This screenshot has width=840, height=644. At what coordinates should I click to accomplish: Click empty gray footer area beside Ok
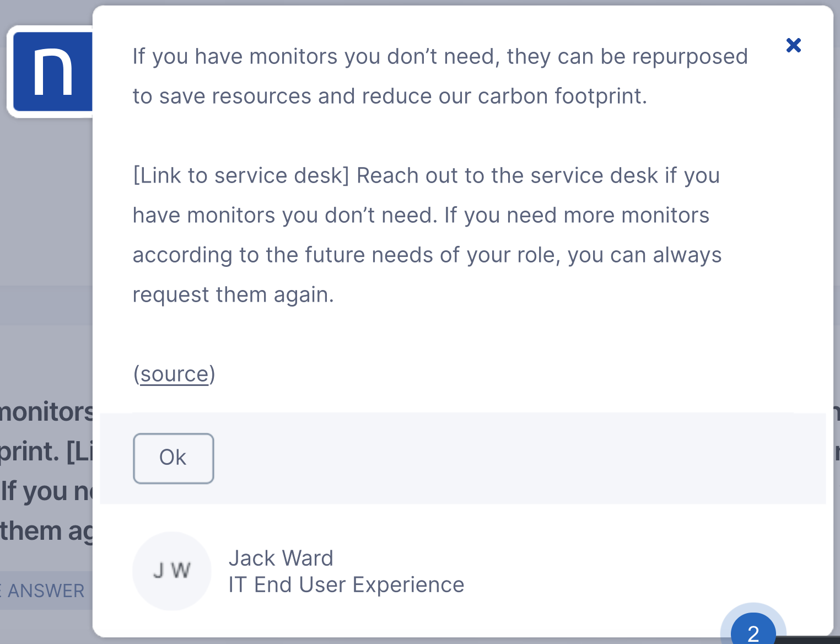click(x=518, y=458)
